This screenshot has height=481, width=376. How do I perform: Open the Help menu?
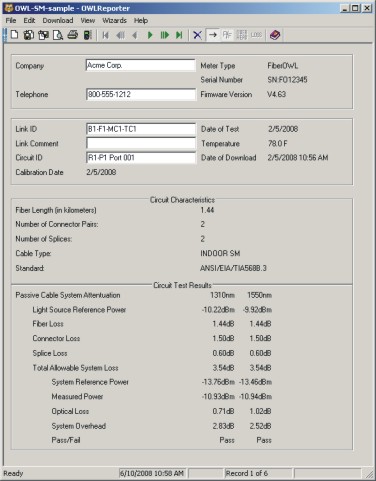141,21
